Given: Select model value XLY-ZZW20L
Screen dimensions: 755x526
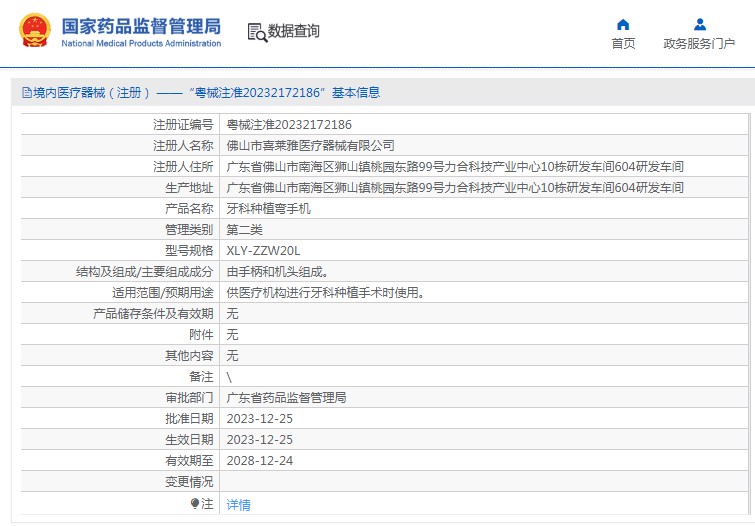Looking at the screenshot, I should [x=263, y=251].
